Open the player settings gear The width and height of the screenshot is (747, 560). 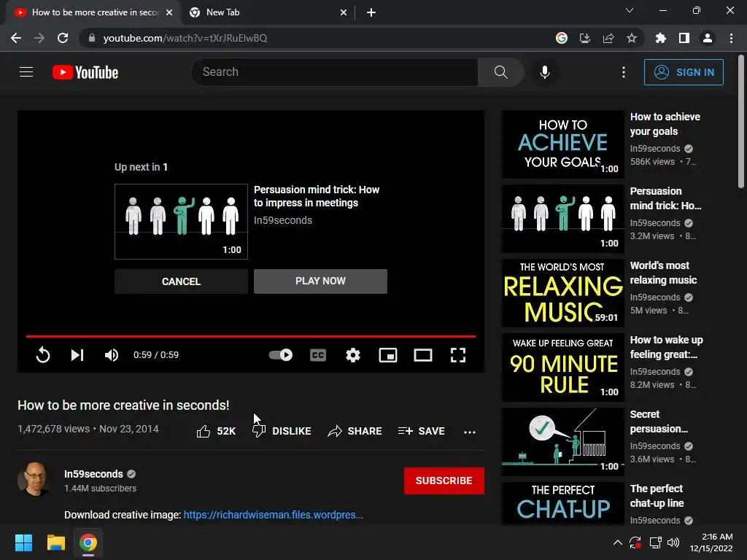[353, 355]
